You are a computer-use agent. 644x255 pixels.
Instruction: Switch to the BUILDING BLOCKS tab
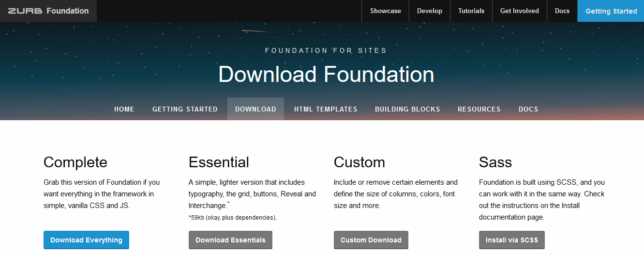[x=407, y=109]
